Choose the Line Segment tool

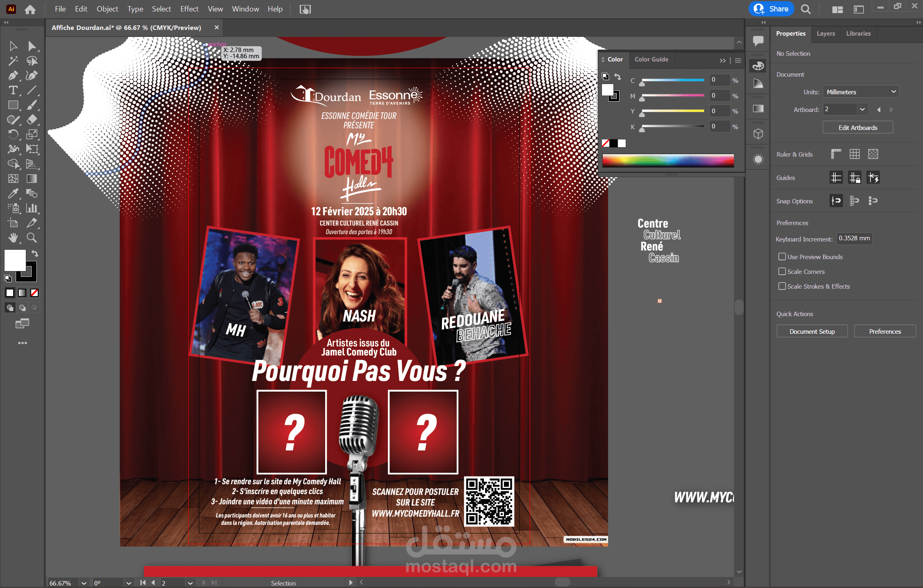pyautogui.click(x=32, y=90)
